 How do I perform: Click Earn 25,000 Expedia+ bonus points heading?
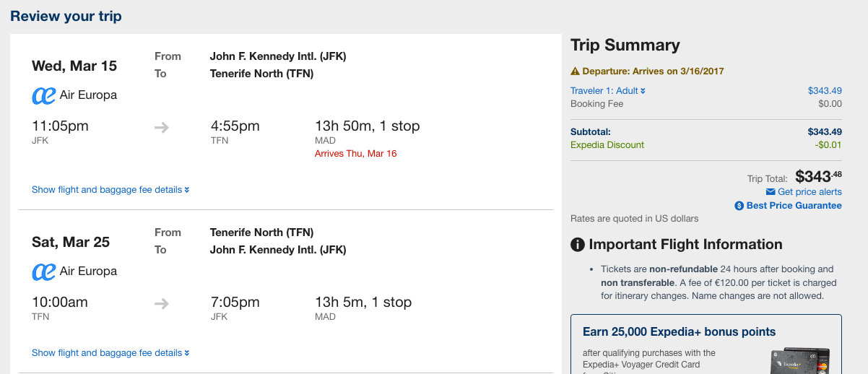point(679,332)
